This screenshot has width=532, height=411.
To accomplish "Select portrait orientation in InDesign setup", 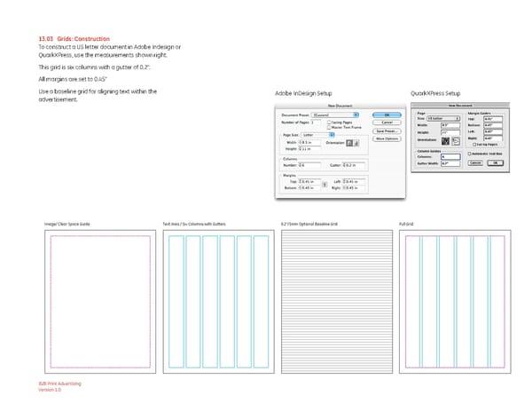I will 349,142.
